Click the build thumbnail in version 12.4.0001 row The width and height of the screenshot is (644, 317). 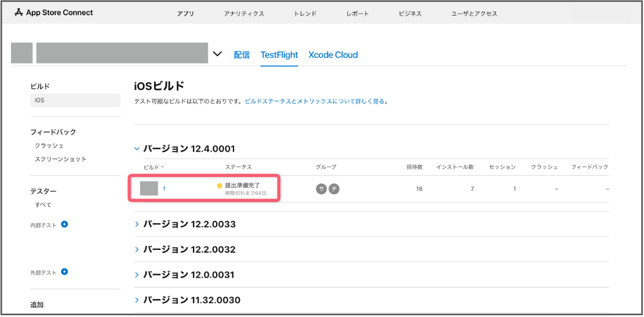point(149,188)
